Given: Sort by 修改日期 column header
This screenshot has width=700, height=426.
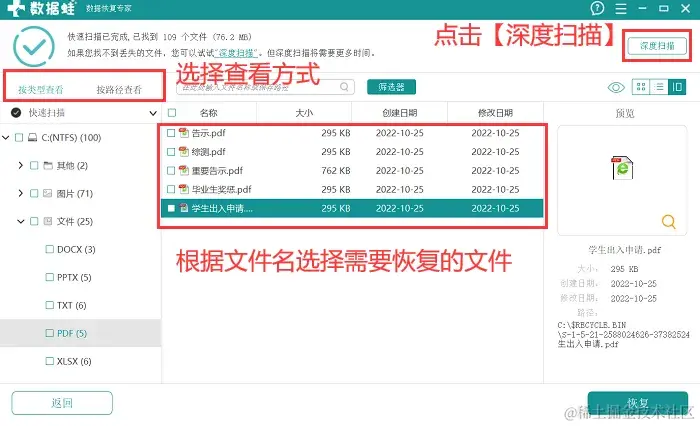Looking at the screenshot, I should [495, 113].
